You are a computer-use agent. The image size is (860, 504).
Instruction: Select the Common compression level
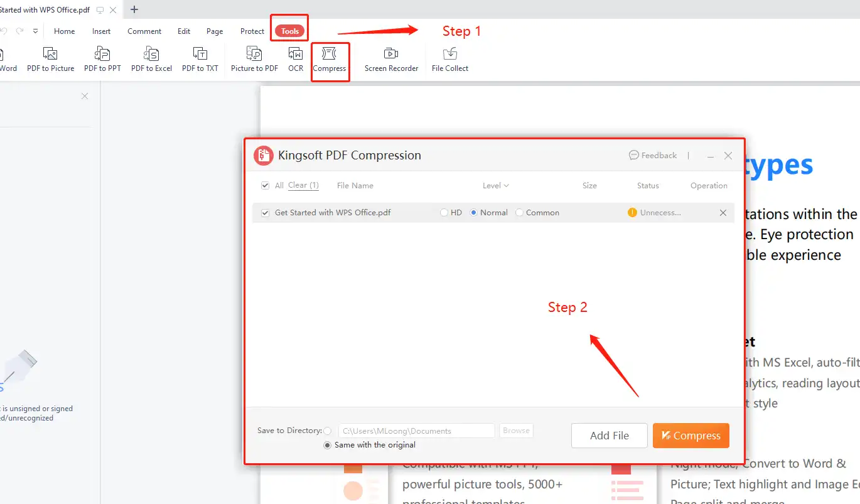point(519,213)
